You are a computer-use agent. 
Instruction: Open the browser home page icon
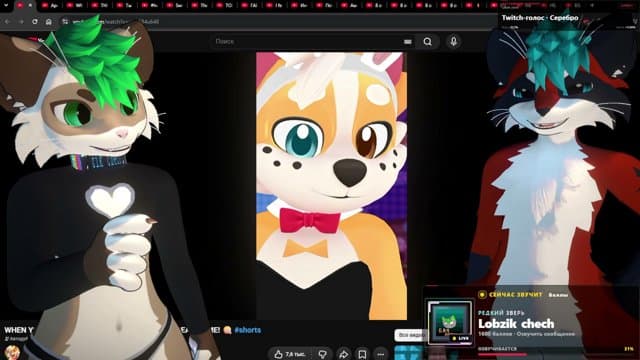(49, 21)
